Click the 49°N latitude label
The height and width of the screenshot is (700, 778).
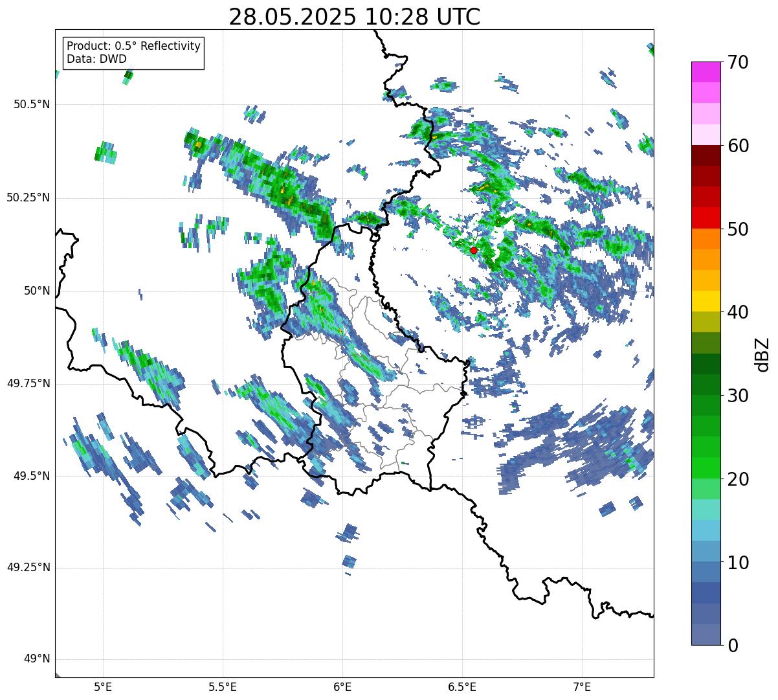coord(37,659)
